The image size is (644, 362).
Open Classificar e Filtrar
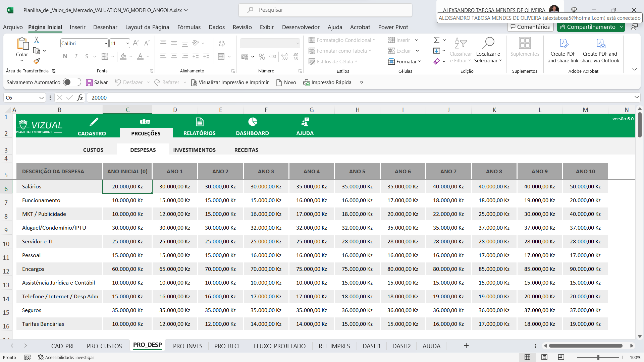461,50
